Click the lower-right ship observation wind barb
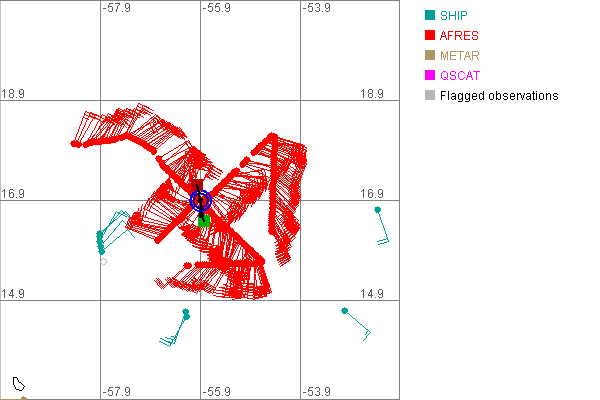The height and width of the screenshot is (400, 600). [356, 323]
